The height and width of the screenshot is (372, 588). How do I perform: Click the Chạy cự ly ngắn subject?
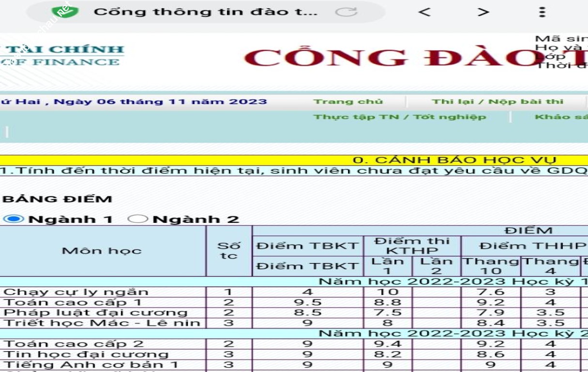click(x=75, y=292)
